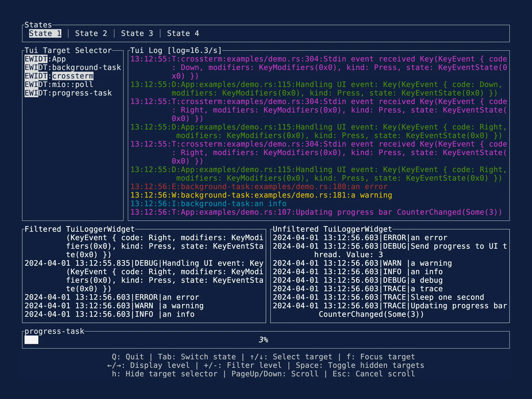532x399 pixels.
Task: Select the highlighted crossterm target
Action: (x=72, y=76)
